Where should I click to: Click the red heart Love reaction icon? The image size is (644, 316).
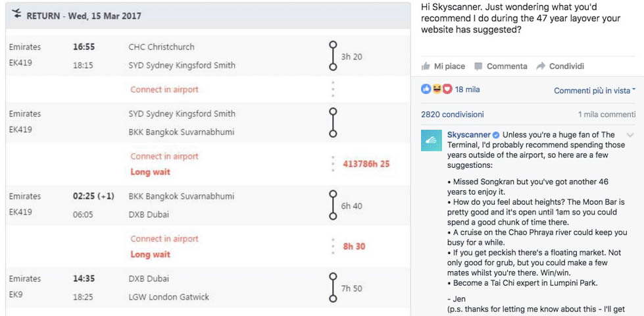click(447, 89)
